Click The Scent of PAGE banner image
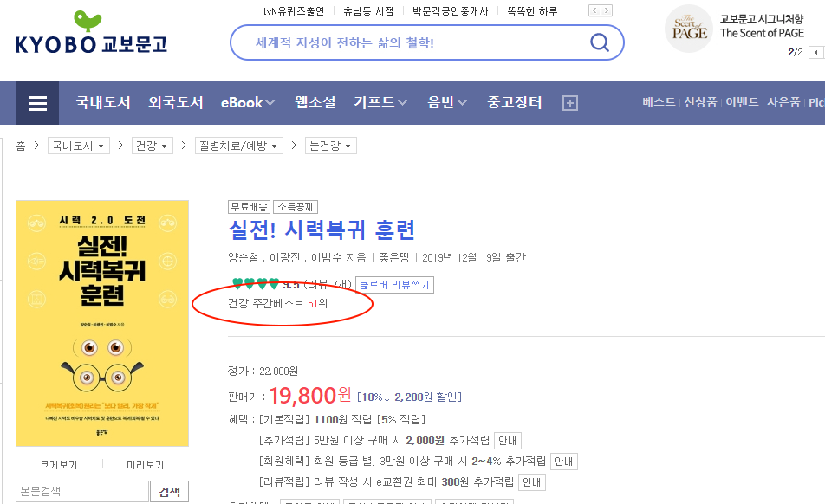 point(689,29)
